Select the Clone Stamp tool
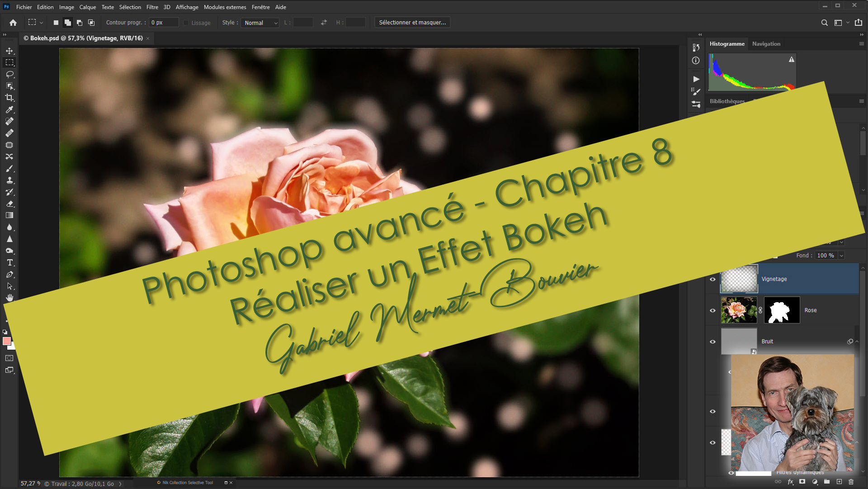This screenshot has width=868, height=489. (9, 180)
